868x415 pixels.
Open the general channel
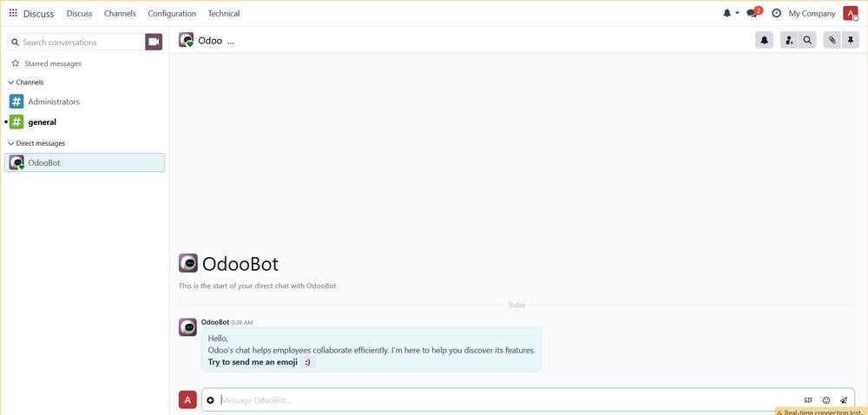(84, 122)
